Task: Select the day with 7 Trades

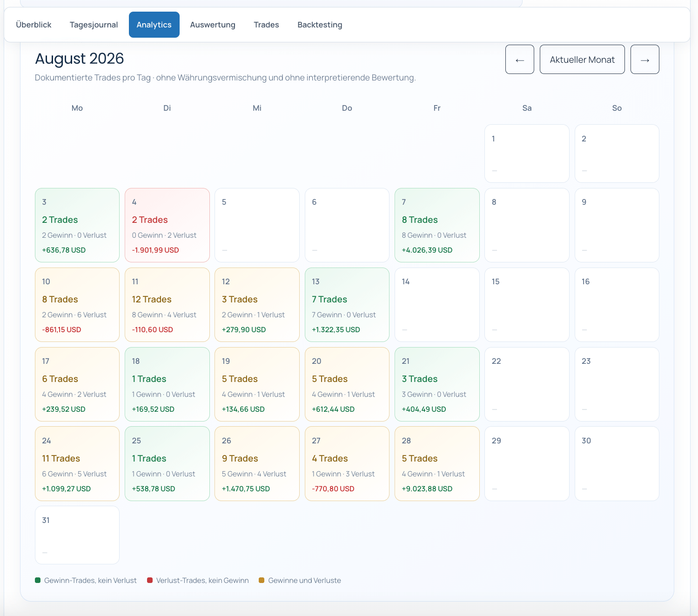Action: click(x=347, y=305)
